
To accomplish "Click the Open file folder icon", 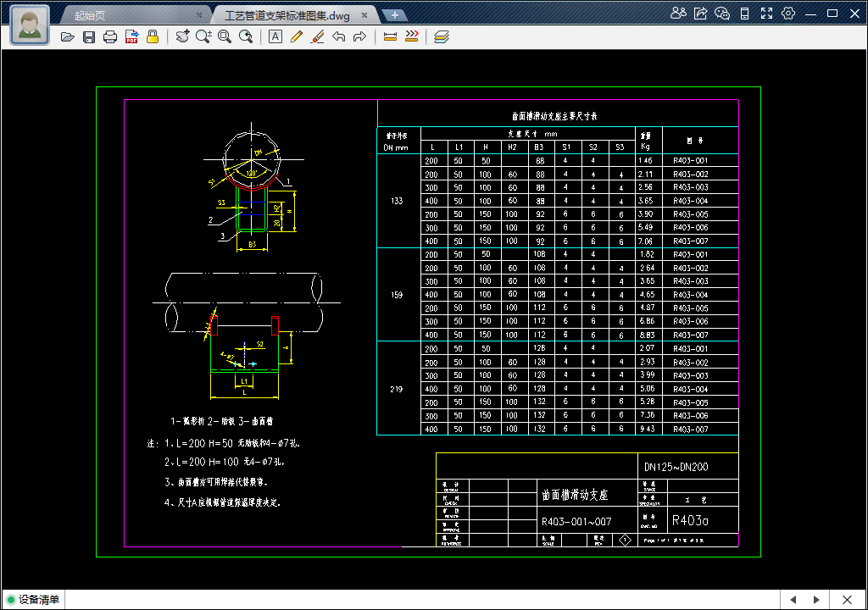I will pyautogui.click(x=68, y=36).
